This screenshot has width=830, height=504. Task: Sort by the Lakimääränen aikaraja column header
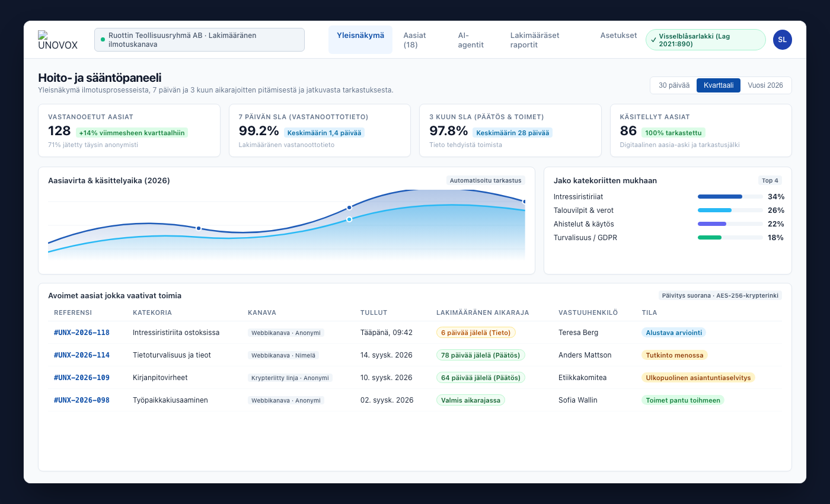tap(483, 312)
